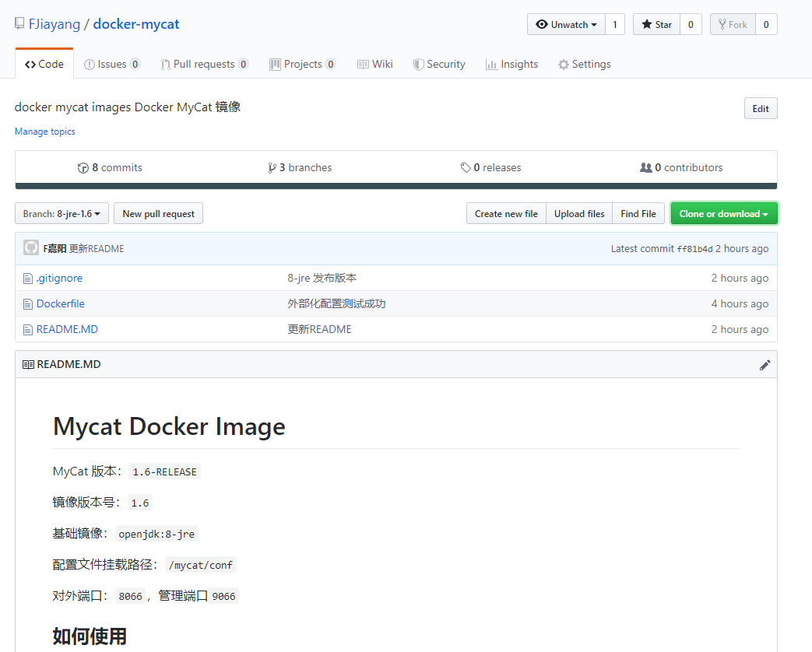Star the docker-mycat repository
812x652 pixels.
656,25
